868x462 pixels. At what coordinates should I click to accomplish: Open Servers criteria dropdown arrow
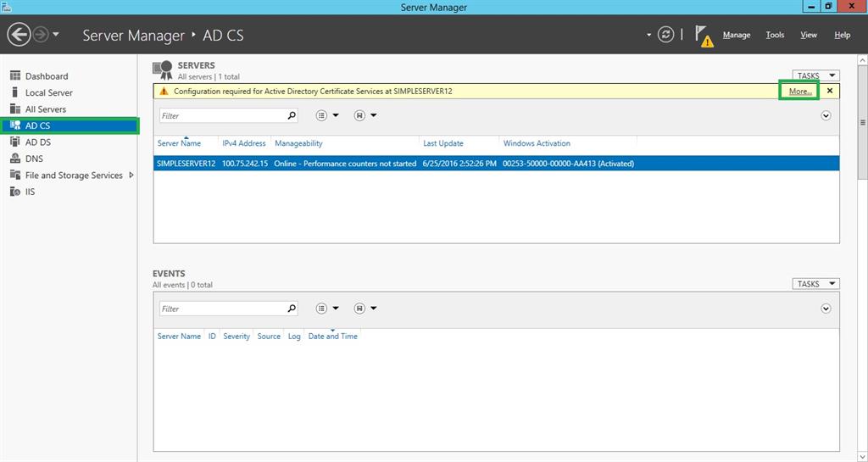tap(336, 115)
